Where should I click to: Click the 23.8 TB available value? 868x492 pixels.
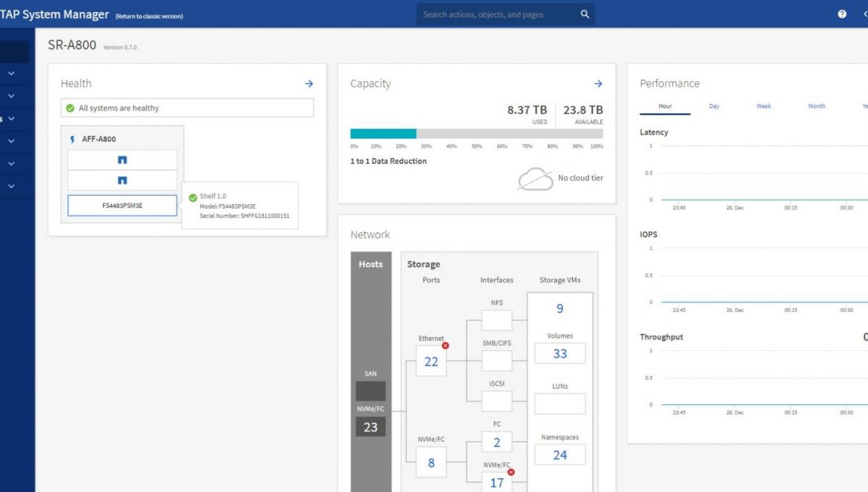[583, 110]
